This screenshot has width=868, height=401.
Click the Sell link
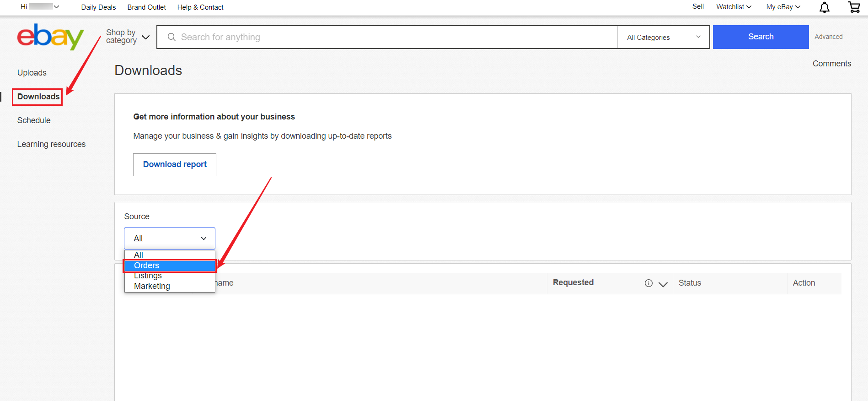698,6
